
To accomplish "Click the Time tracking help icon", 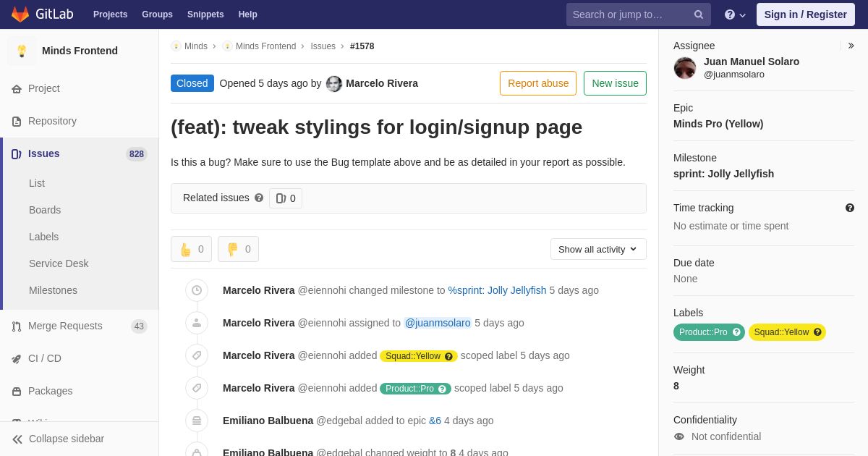I will click(x=850, y=208).
